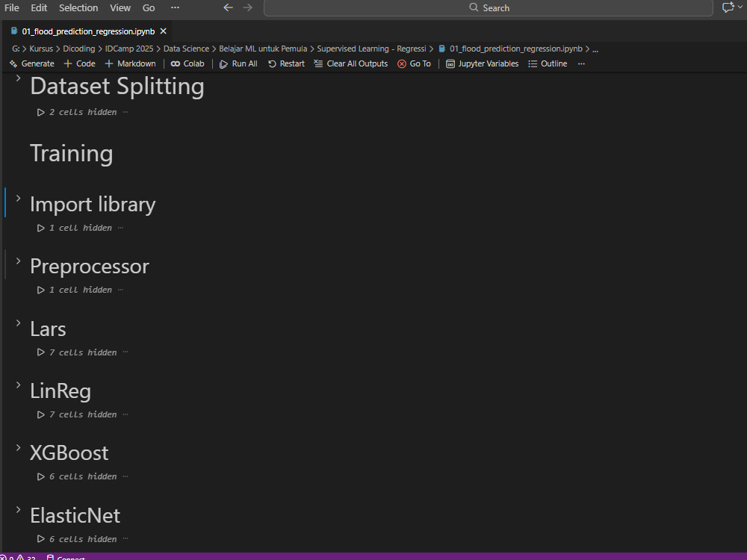747x560 pixels.
Task: Click the Go To button
Action: [x=414, y=63]
